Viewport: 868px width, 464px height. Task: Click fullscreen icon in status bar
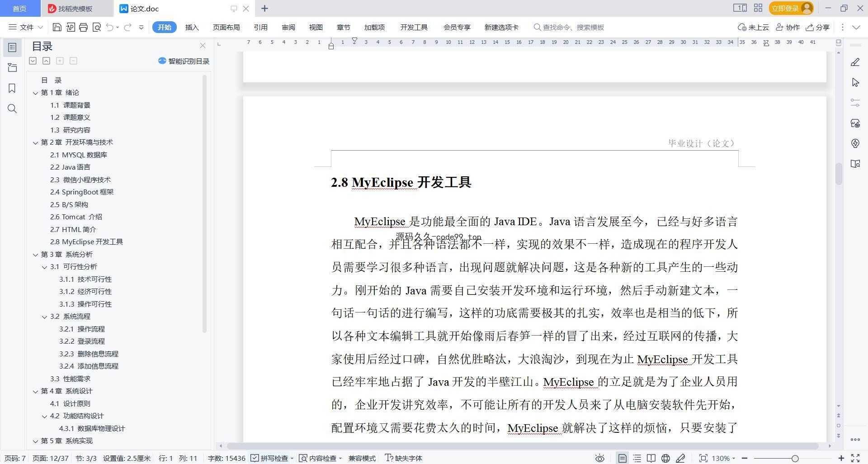point(855,458)
